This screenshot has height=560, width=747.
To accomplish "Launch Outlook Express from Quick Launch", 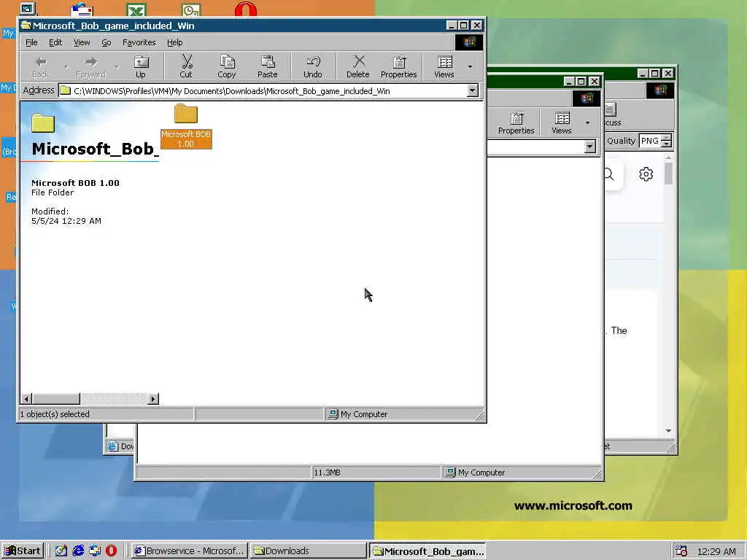I will (x=95, y=551).
